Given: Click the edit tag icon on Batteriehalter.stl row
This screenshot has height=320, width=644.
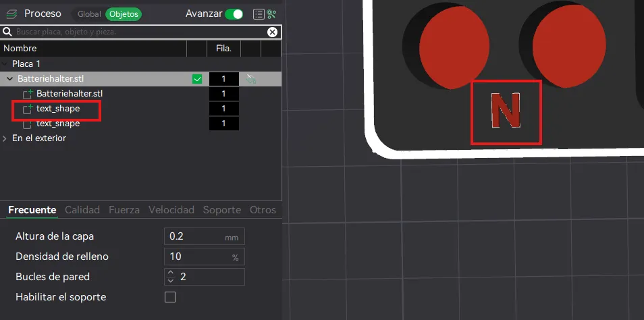Looking at the screenshot, I should pyautogui.click(x=251, y=79).
